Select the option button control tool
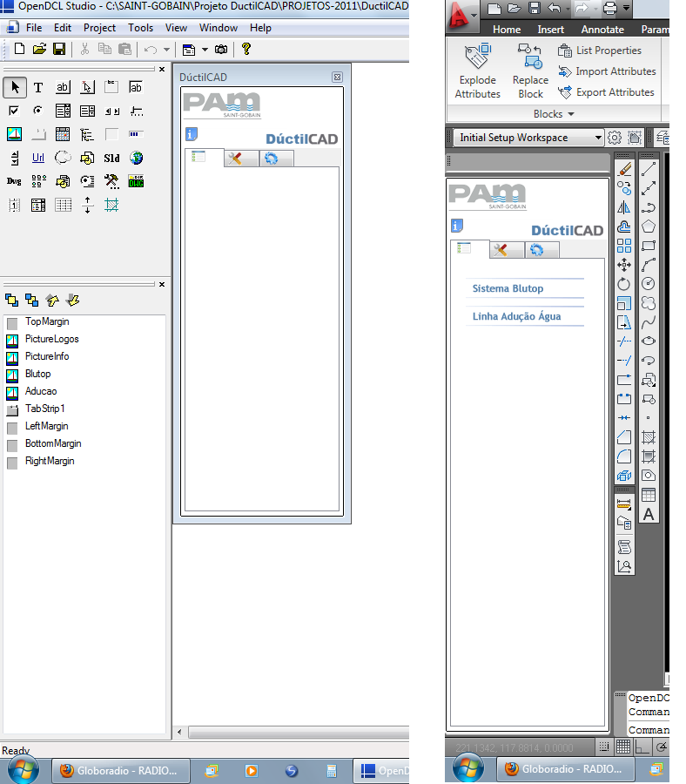Image resolution: width=686 pixels, height=784 pixels. point(38,111)
